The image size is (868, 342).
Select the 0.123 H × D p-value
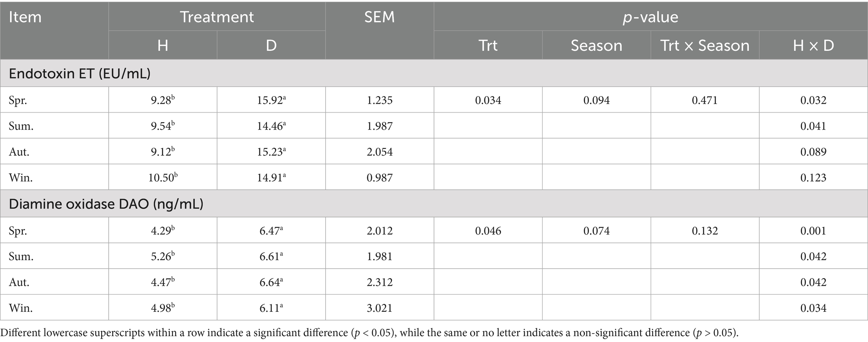[813, 177]
